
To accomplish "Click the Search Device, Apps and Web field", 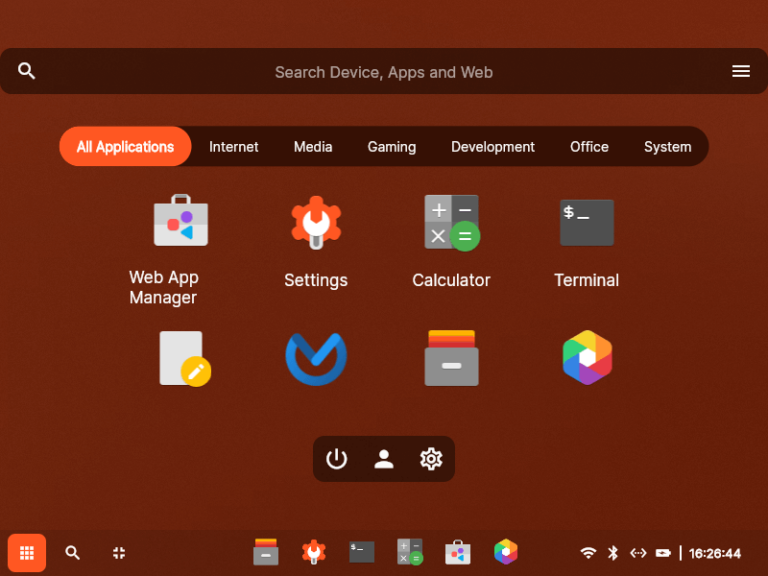I will click(384, 72).
